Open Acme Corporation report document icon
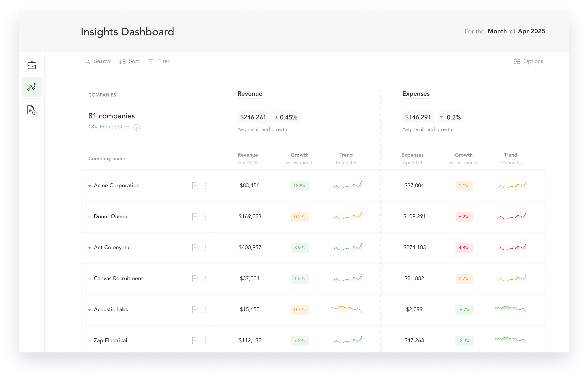 [195, 186]
